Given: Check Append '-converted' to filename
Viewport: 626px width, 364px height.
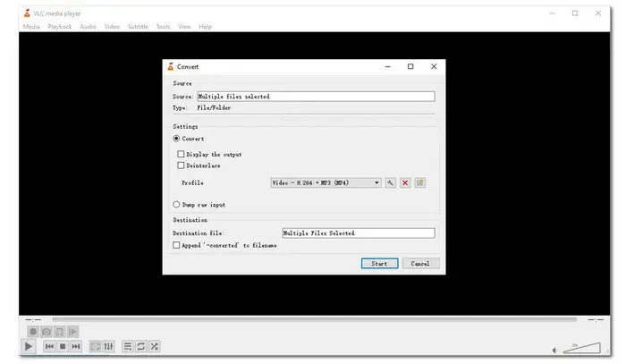Looking at the screenshot, I should coord(176,245).
